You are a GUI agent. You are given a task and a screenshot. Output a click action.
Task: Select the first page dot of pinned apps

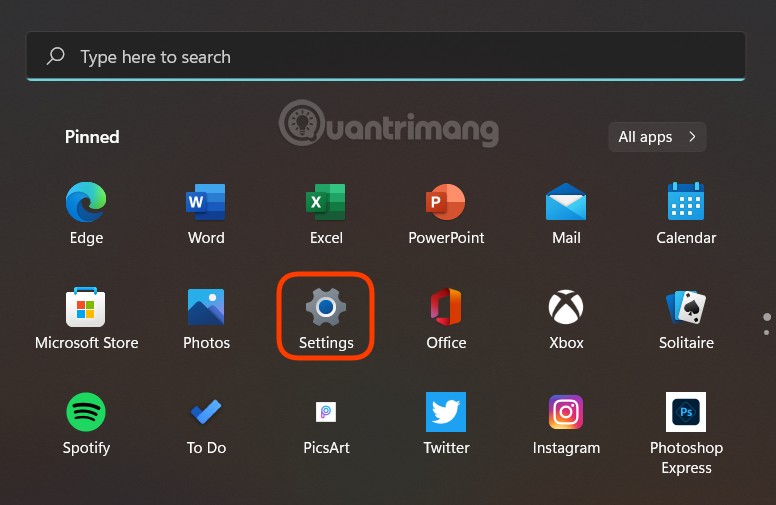767,317
